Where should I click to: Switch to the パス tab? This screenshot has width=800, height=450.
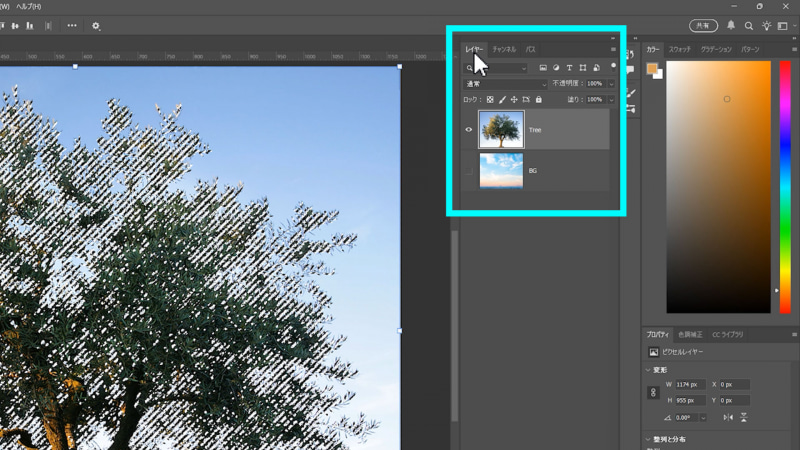click(x=531, y=49)
